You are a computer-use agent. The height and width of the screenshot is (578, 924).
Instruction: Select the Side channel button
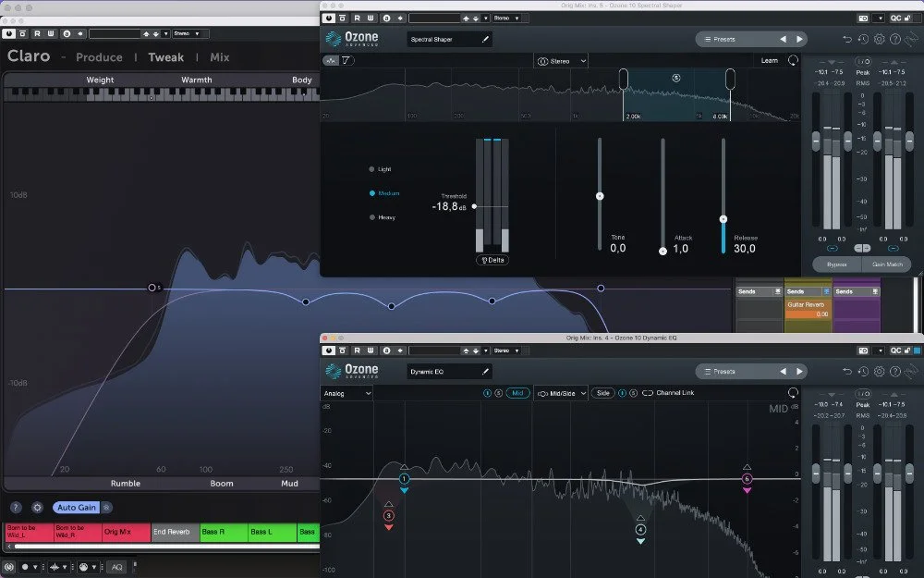(x=602, y=393)
